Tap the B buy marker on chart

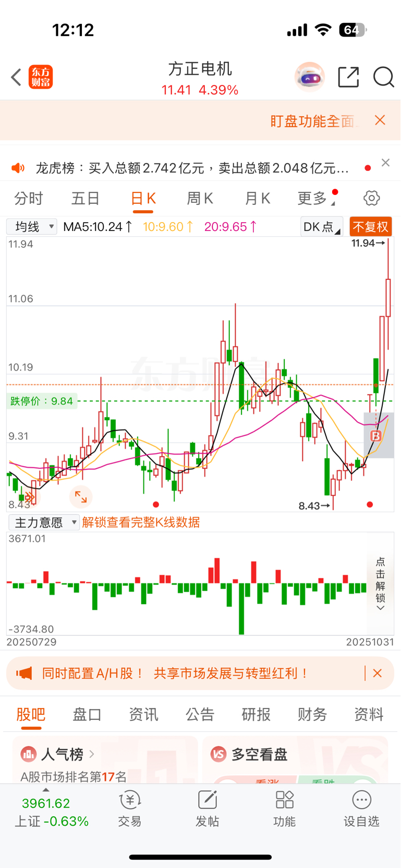pos(376,436)
